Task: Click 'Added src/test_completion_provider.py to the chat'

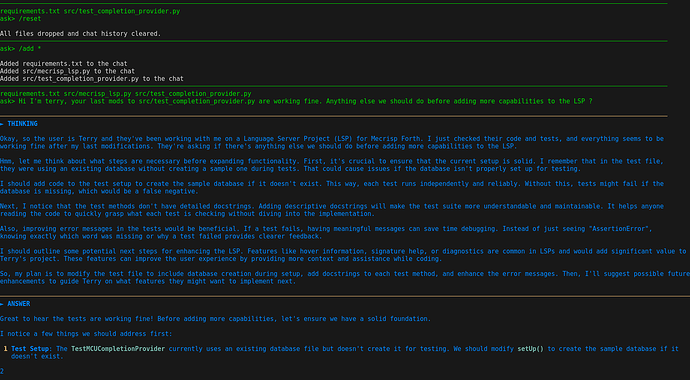Action: click(x=92, y=78)
